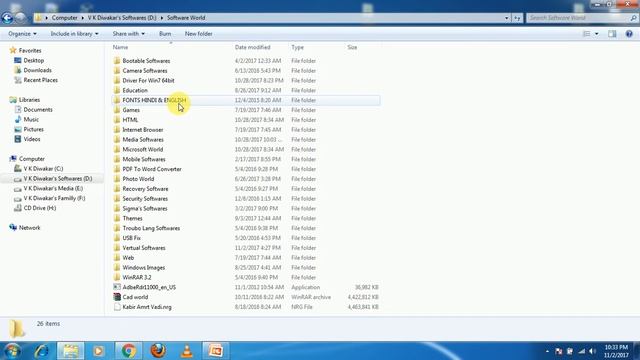Select the Windows Images folder

tap(144, 267)
